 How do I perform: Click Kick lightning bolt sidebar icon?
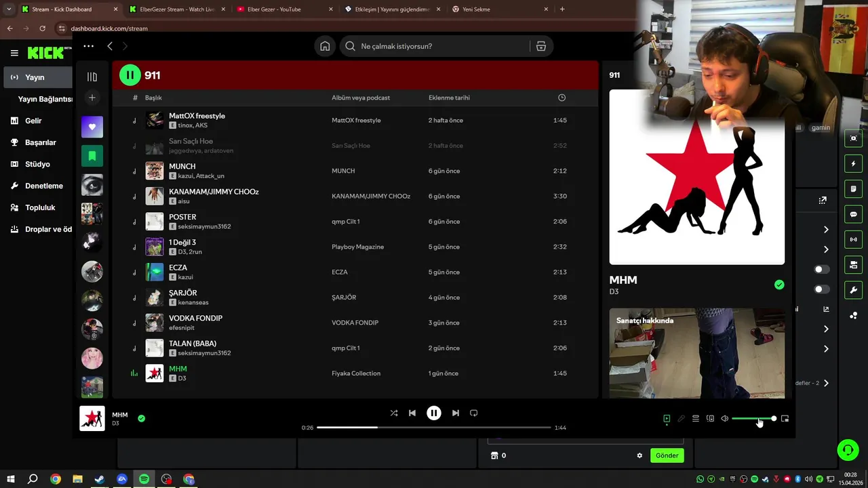853,163
